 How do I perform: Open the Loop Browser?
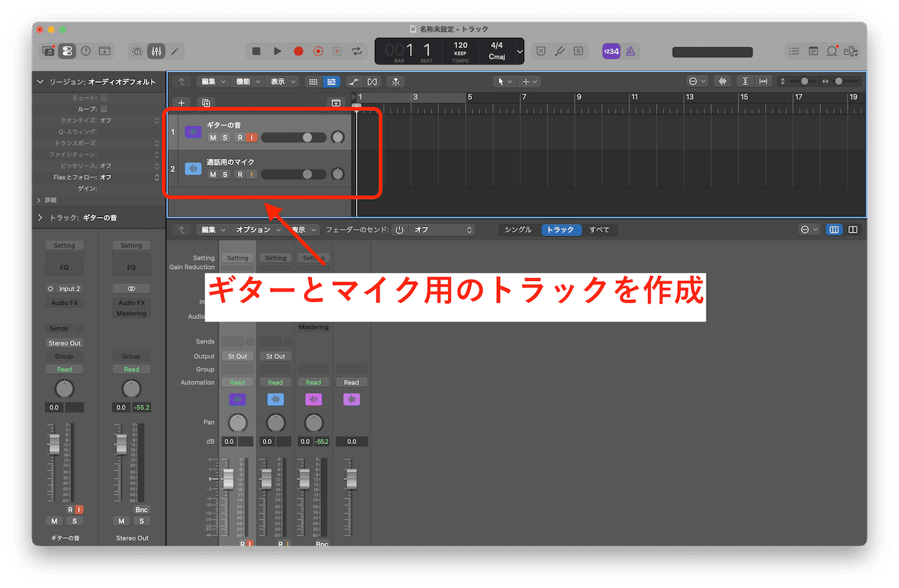[832, 51]
